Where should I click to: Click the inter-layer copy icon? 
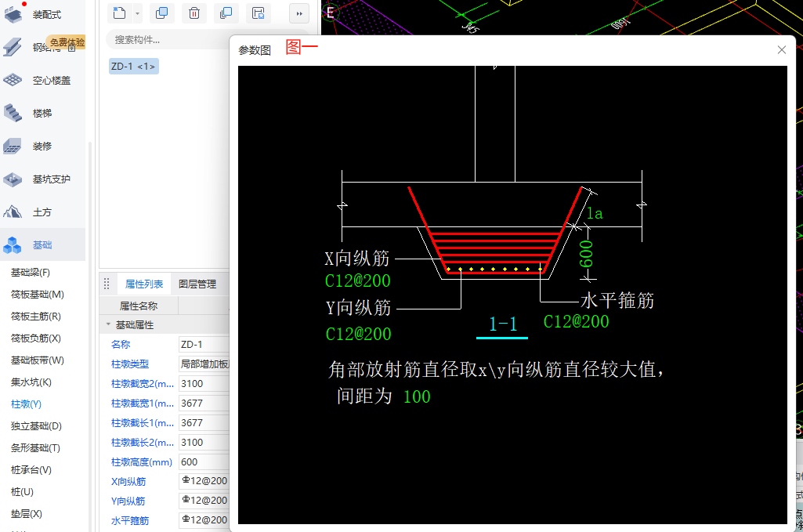(226, 13)
